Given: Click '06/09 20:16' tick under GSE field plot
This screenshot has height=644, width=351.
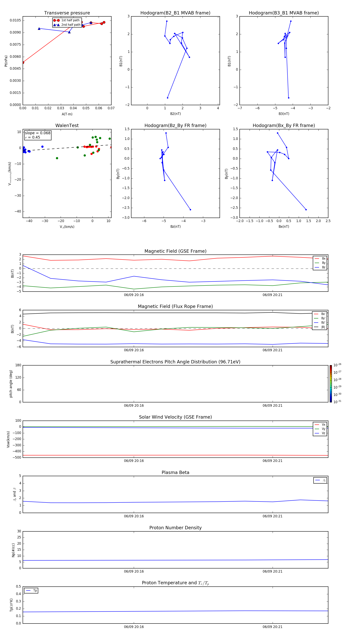Looking at the screenshot, I should click(134, 295).
